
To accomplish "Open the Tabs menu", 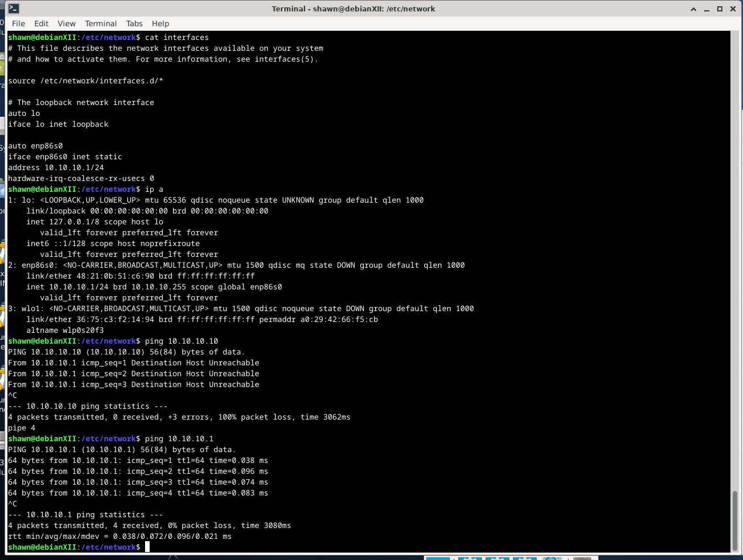I will (x=134, y=23).
